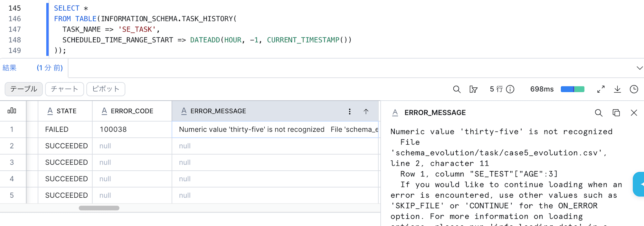Select null ERROR_CODE cell in row 2
This screenshot has width=644, height=226.
132,146
